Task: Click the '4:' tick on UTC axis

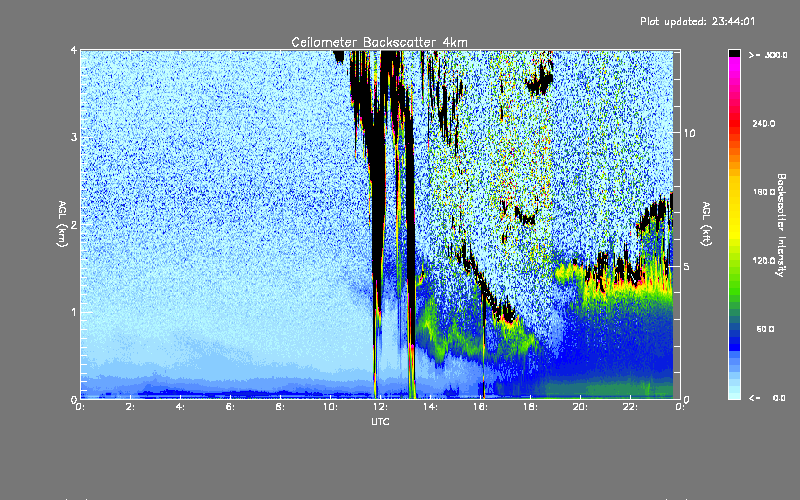Action: pos(180,407)
